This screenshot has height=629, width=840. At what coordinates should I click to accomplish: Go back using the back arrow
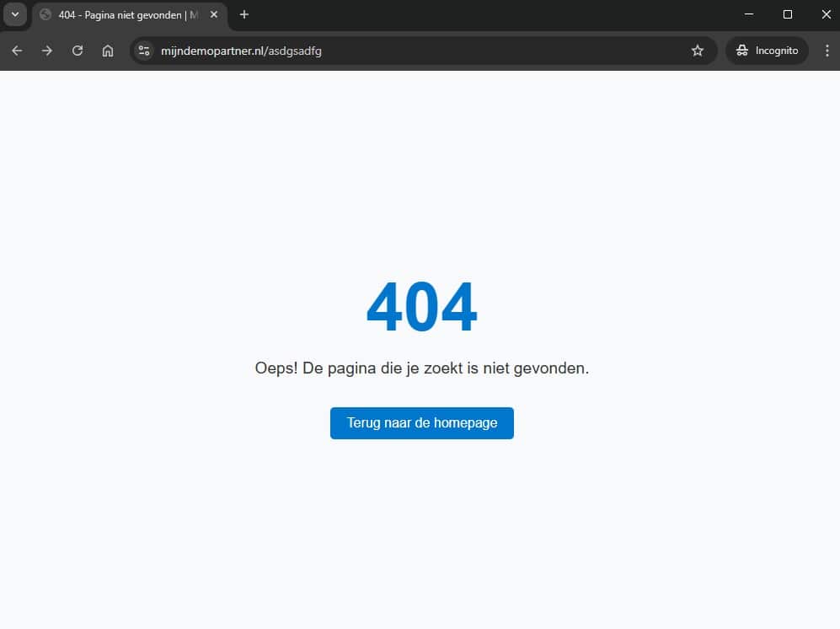point(17,51)
